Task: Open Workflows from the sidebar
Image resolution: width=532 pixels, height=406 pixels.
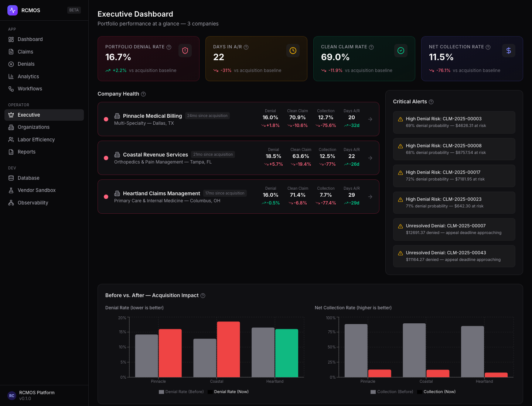Action: [x=44, y=89]
